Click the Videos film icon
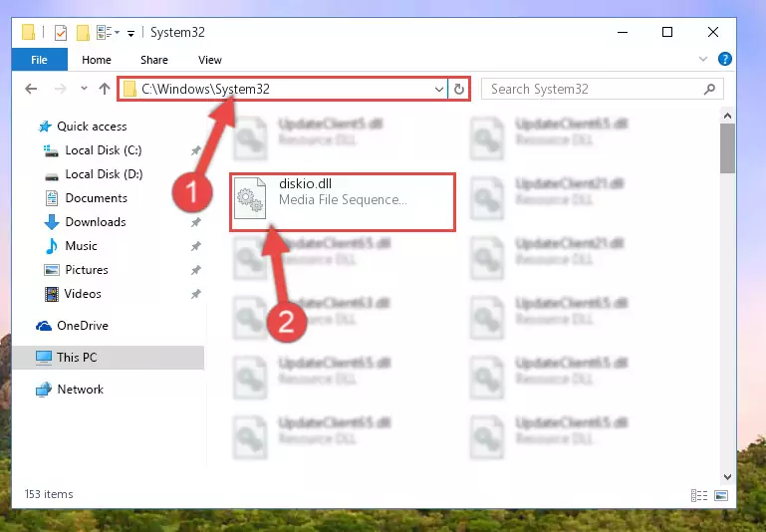This screenshot has width=766, height=532. tap(51, 294)
